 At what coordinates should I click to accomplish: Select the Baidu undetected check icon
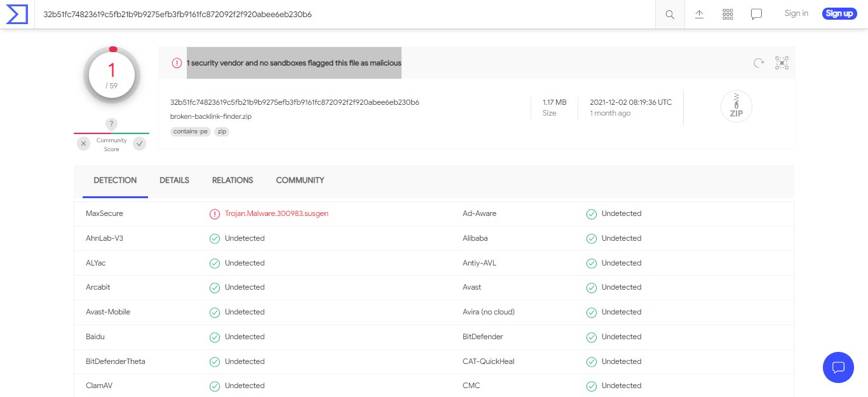[x=215, y=337]
